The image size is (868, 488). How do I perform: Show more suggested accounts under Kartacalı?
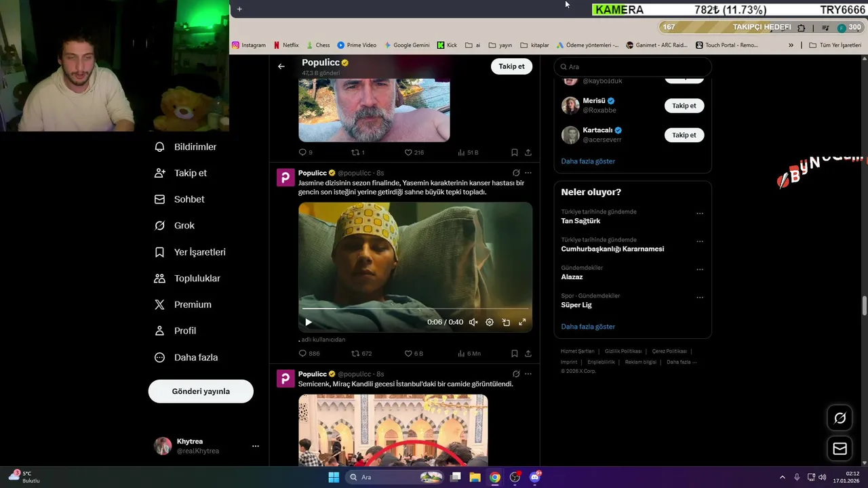[588, 161]
